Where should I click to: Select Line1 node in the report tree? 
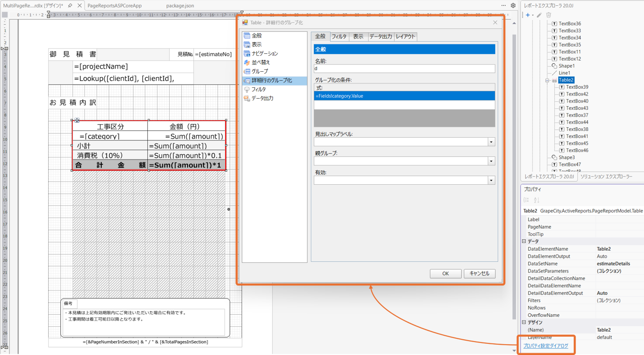click(x=564, y=73)
